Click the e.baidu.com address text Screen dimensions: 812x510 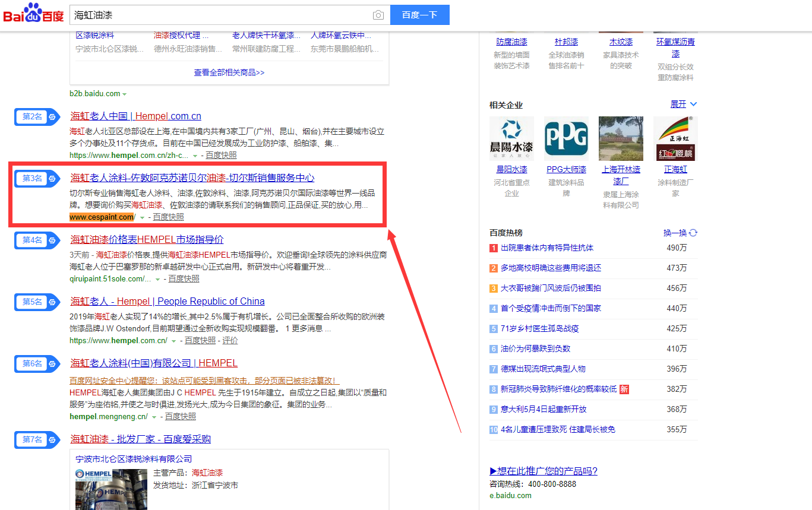[x=511, y=496]
